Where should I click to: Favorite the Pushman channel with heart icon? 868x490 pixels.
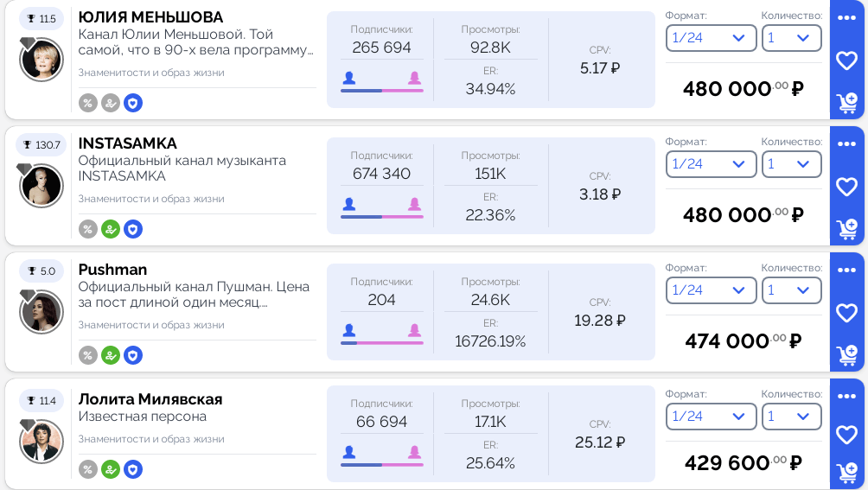click(846, 313)
